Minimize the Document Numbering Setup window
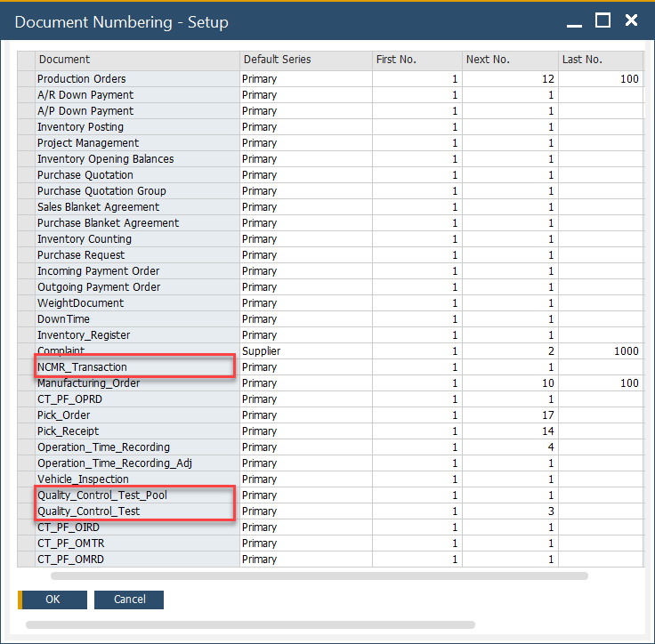This screenshot has height=644, width=655. click(x=574, y=20)
